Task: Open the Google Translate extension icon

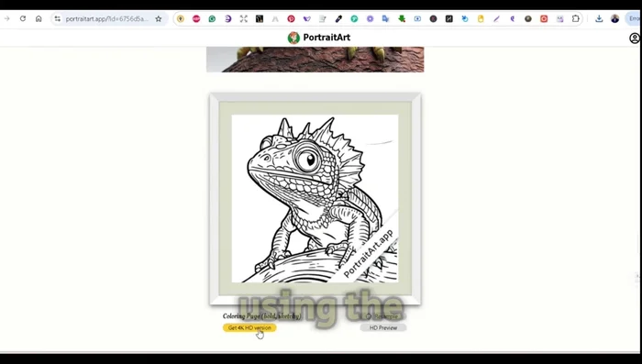Action: tap(386, 19)
